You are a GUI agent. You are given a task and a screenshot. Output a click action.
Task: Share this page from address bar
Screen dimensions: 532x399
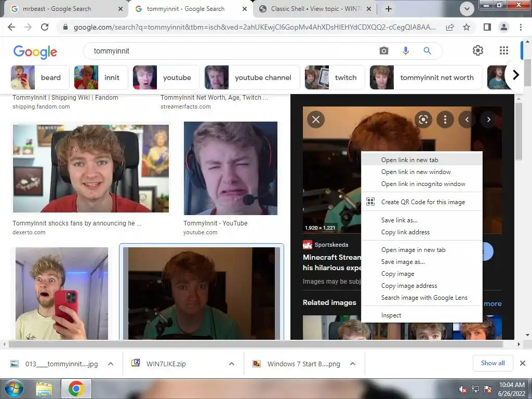click(450, 27)
